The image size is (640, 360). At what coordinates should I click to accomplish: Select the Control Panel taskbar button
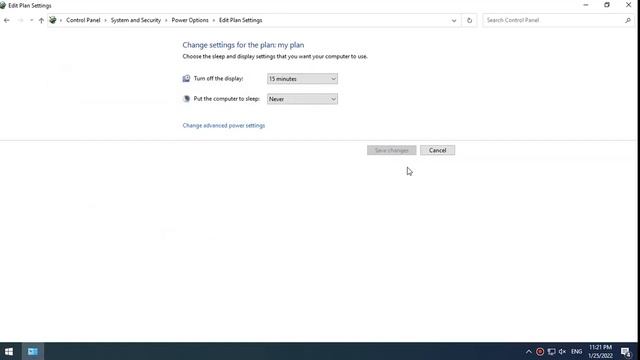click(33, 351)
